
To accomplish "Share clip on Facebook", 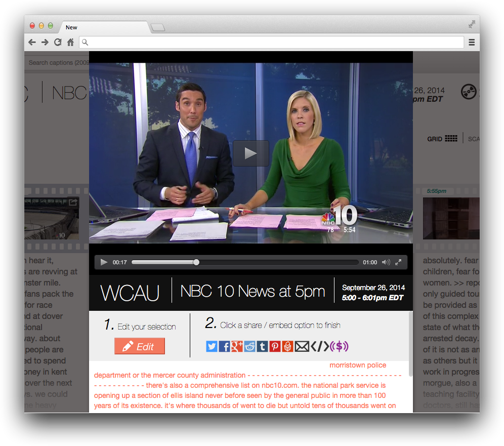I will (224, 346).
